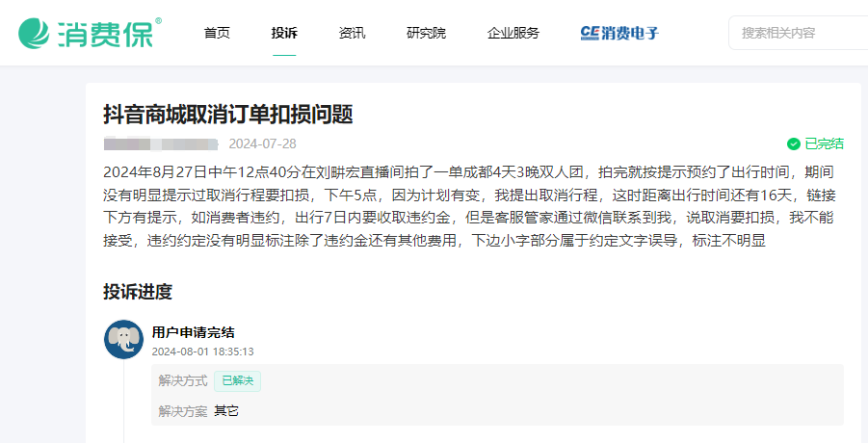
Task: Click the green check status icon
Action: (x=793, y=143)
